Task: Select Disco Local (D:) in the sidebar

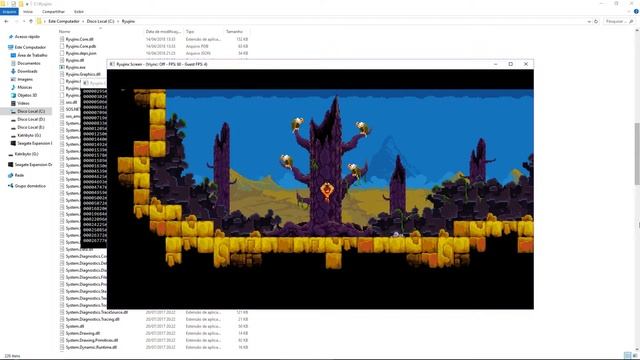Action: pos(31,119)
